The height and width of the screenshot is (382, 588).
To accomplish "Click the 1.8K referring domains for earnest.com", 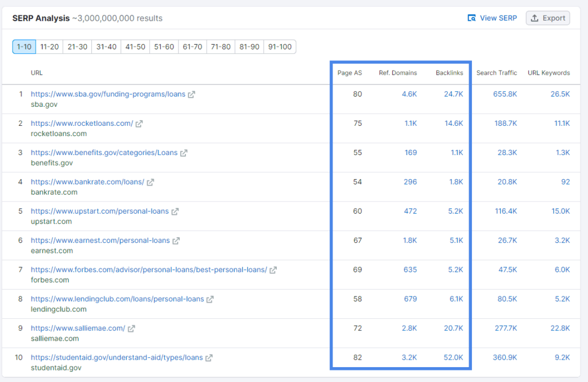I will (410, 241).
